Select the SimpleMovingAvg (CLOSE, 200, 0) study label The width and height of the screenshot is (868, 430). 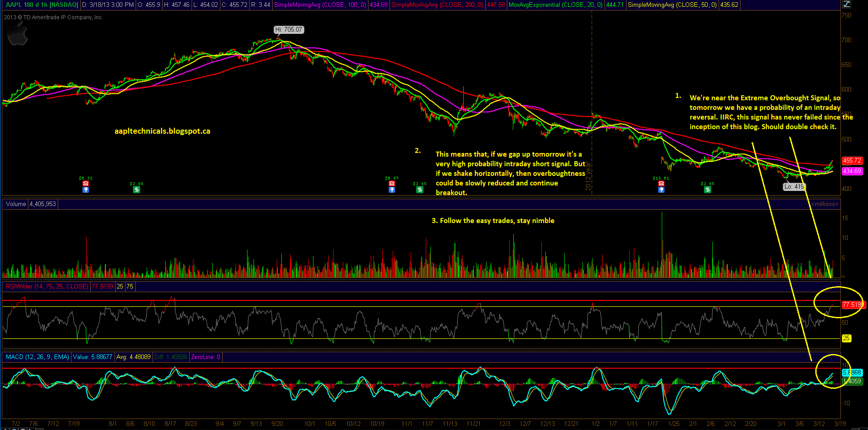click(x=437, y=5)
